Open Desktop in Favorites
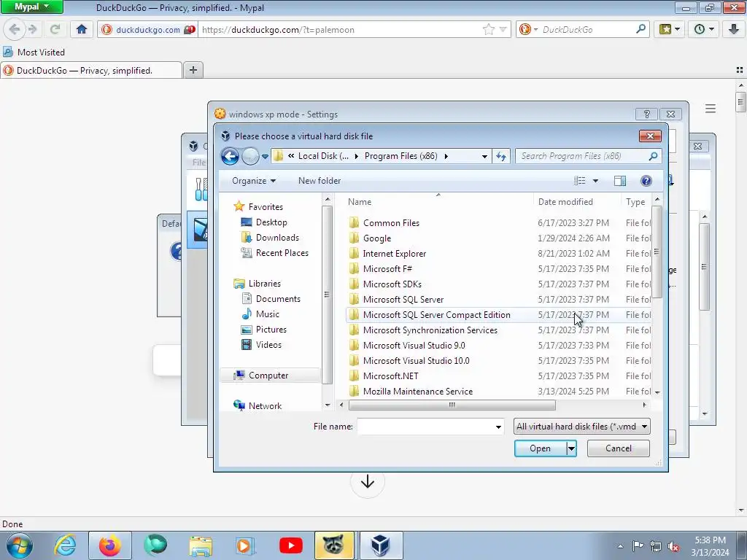The height and width of the screenshot is (560, 747). tap(271, 222)
